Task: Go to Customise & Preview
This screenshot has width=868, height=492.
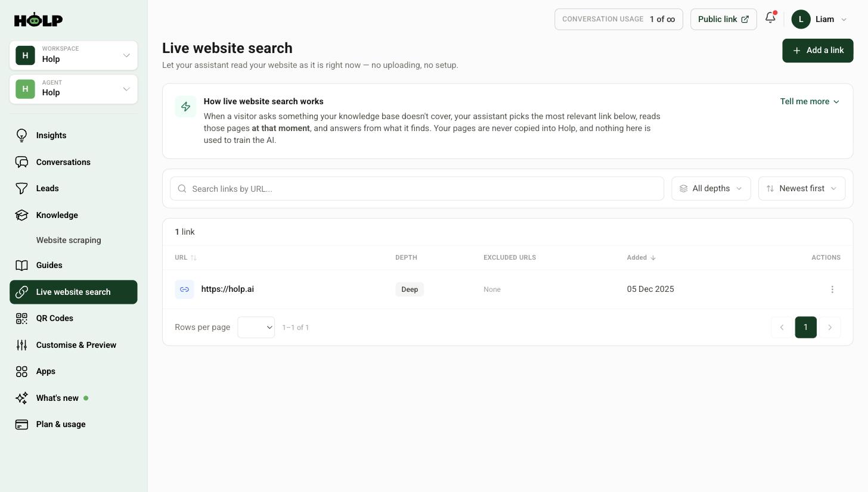Action: point(73,345)
